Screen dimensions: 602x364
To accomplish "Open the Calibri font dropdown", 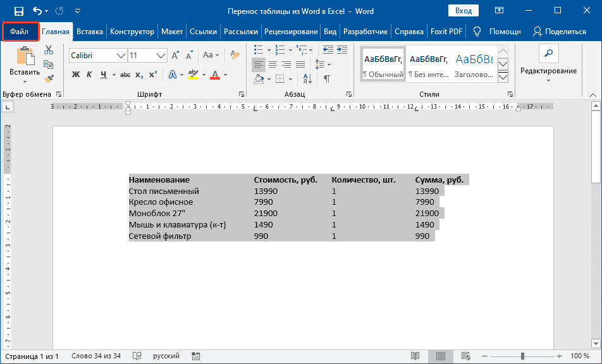I will click(x=121, y=56).
